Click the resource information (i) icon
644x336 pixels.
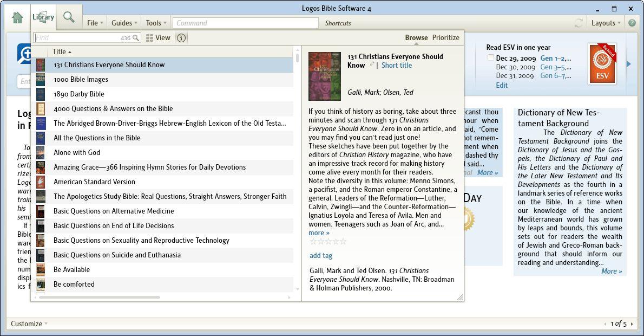181,38
